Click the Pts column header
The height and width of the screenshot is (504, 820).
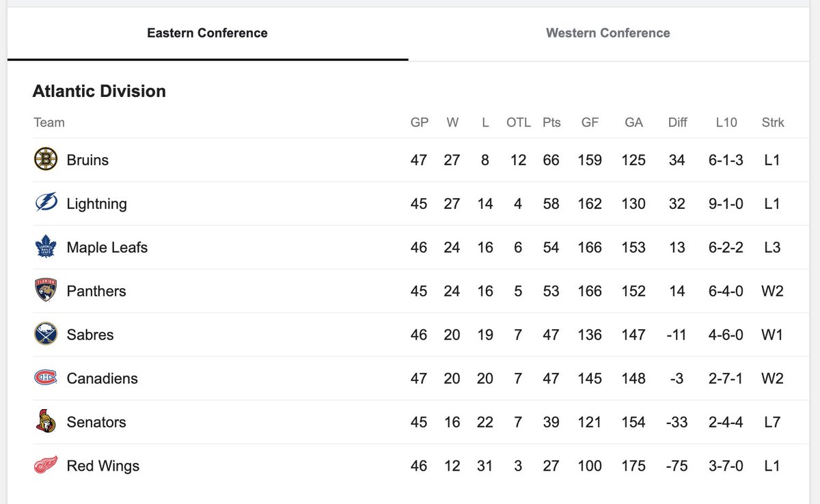[x=551, y=123]
